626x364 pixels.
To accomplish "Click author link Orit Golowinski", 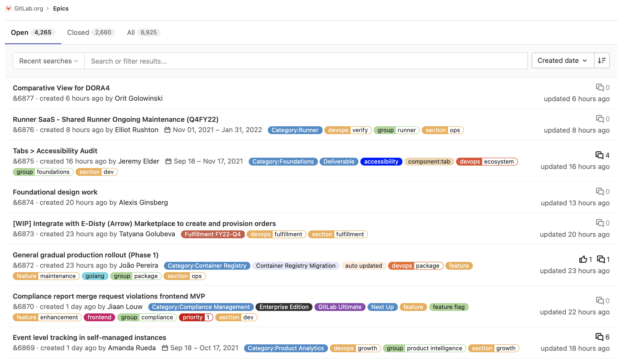I will 138,98.
